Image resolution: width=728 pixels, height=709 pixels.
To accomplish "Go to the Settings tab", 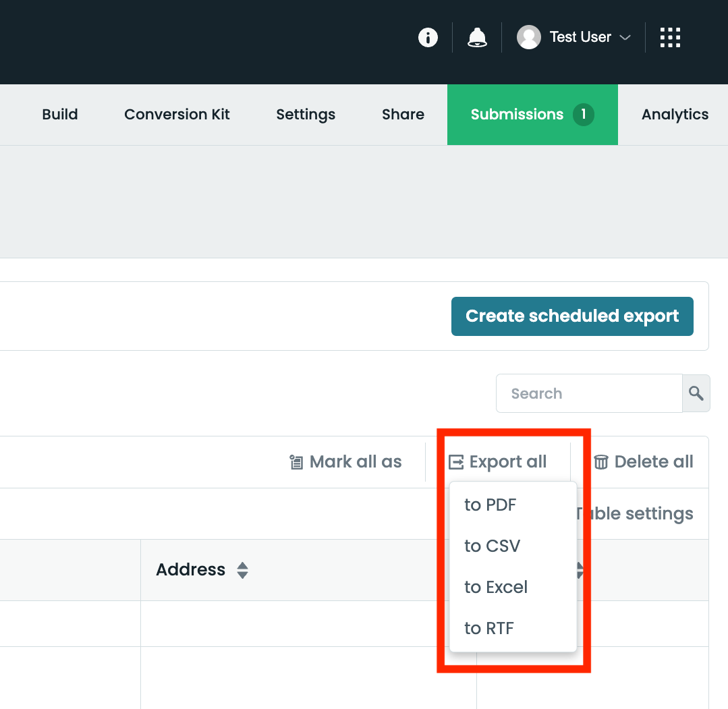I will tap(306, 115).
